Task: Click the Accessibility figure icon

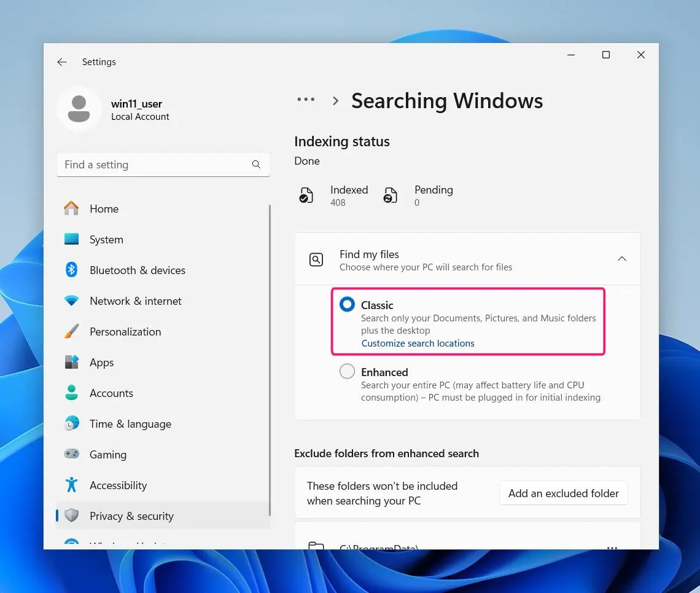Action: [71, 485]
